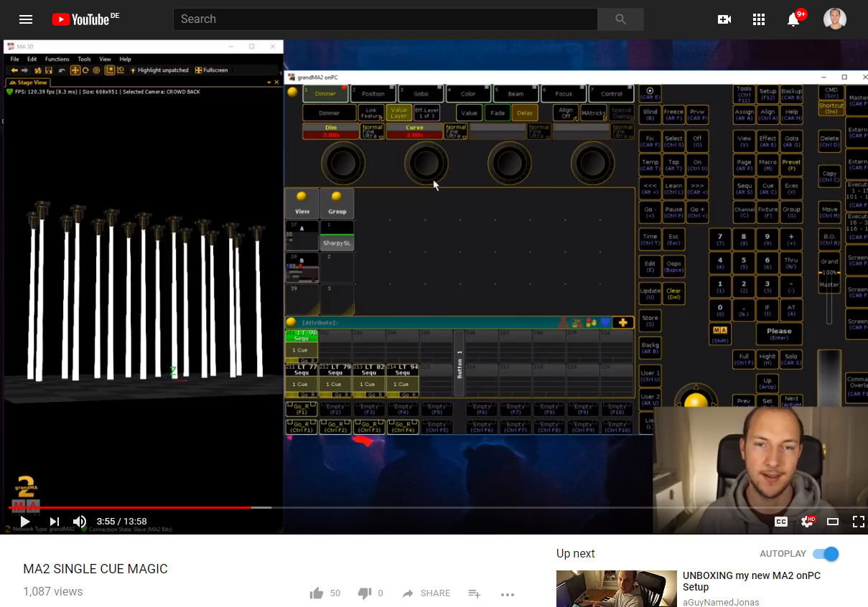Expand the Stage View panel dropdown arrow
The width and height of the screenshot is (868, 607).
tap(269, 83)
